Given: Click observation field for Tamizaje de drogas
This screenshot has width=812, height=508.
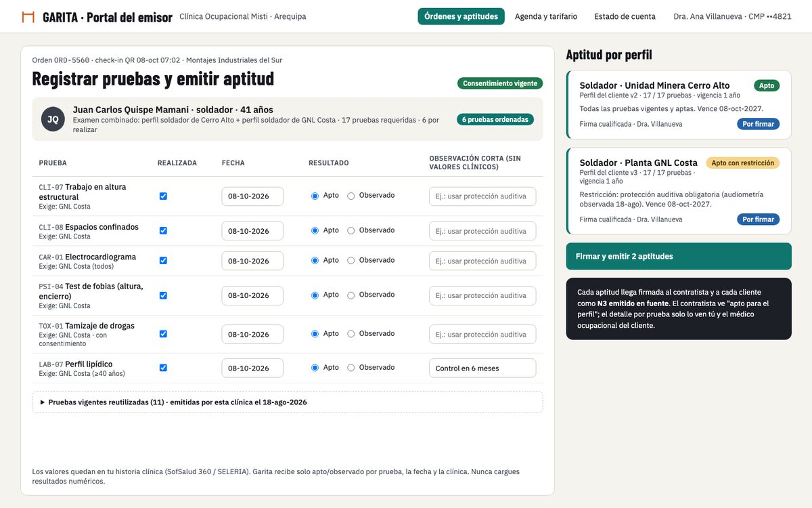Looking at the screenshot, I should pyautogui.click(x=482, y=334).
